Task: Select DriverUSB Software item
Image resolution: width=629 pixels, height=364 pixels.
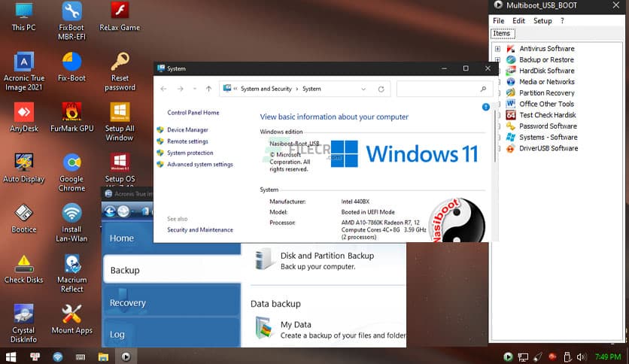Action: click(x=548, y=148)
